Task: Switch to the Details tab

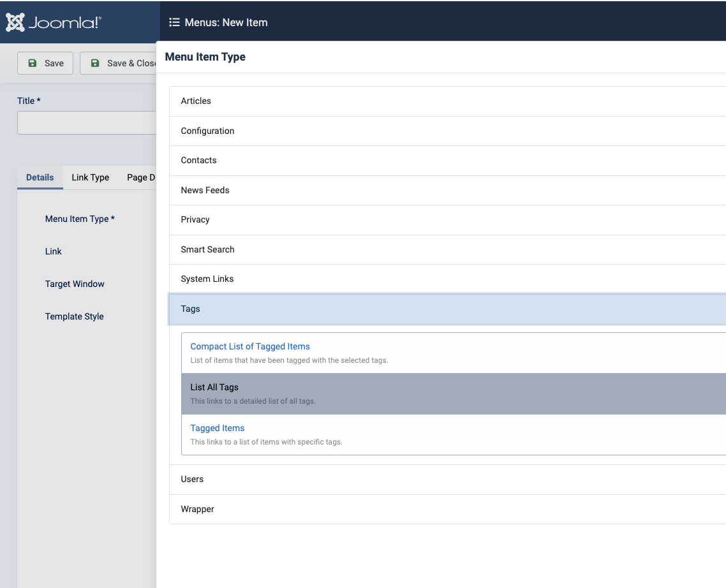Action: click(40, 177)
